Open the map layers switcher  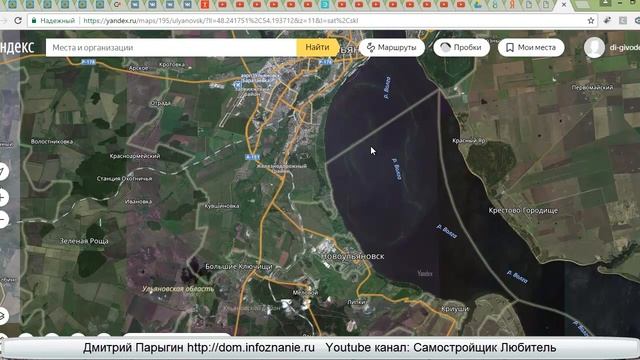coord(3,316)
